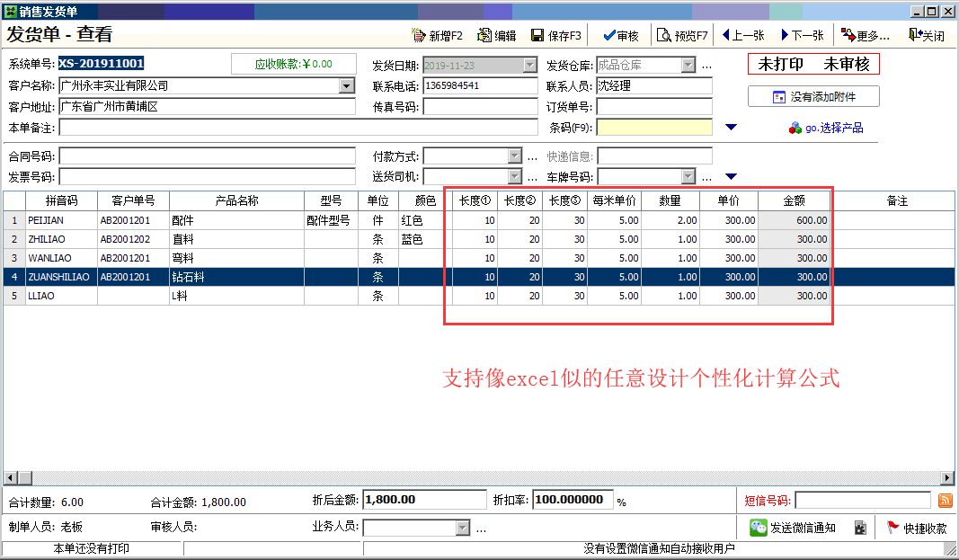Viewport: 959px width, 560px height.
Task: Expand the blue triangle beside 条码(F9)
Action: (731, 127)
